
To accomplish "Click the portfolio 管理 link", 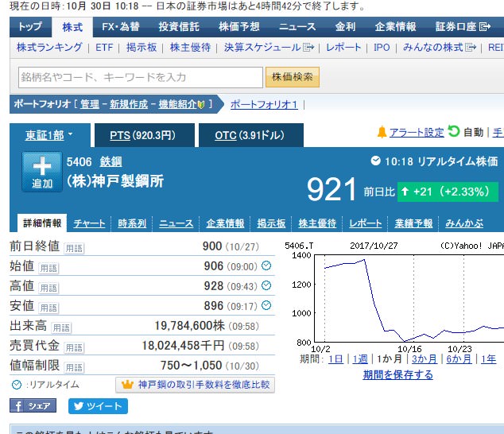I will (90, 104).
